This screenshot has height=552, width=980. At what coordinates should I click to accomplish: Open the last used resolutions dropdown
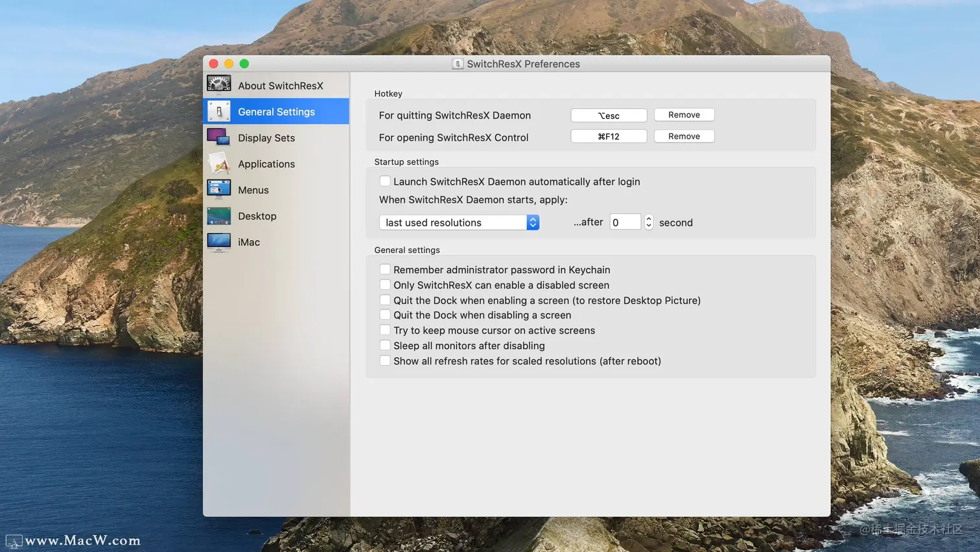pos(460,222)
